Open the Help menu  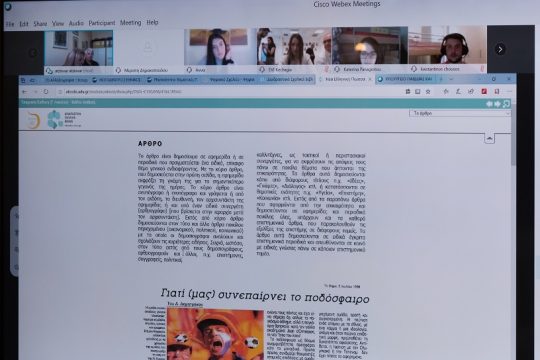[152, 22]
